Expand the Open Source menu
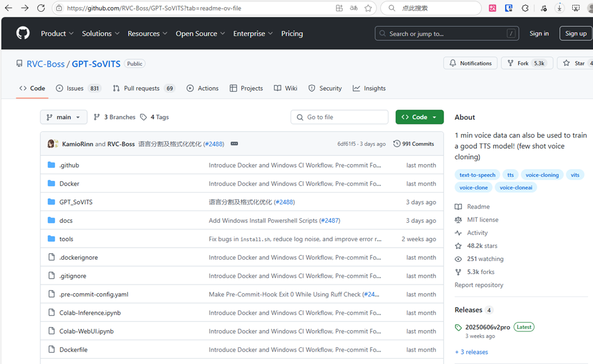Image resolution: width=593 pixels, height=364 pixels. [200, 33]
